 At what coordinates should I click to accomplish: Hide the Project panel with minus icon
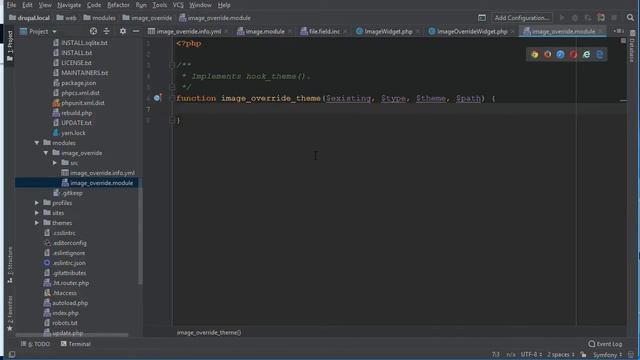click(x=136, y=31)
